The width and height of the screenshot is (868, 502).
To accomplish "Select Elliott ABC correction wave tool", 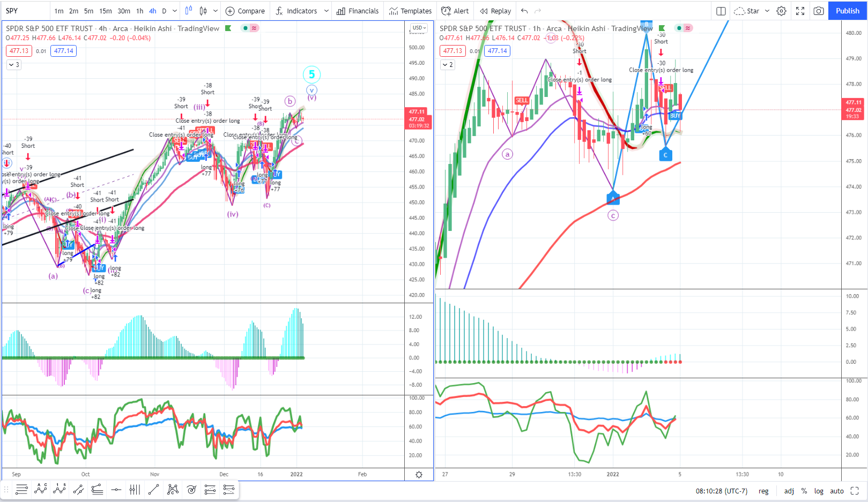I will pyautogui.click(x=41, y=489).
